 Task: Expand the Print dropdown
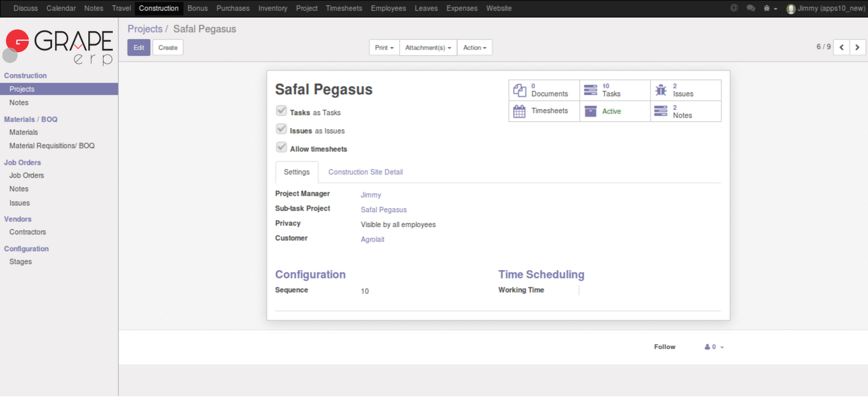384,48
